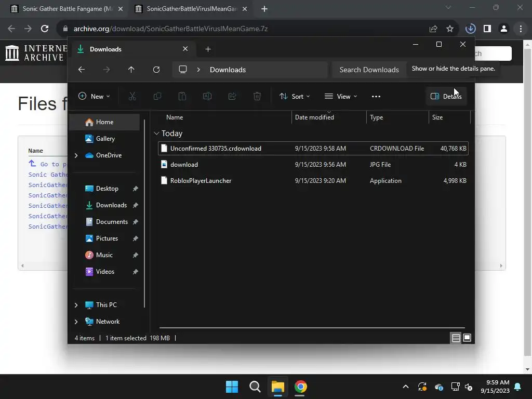Add a new Explorer tab
Image resolution: width=532 pixels, height=399 pixels.
tap(208, 49)
